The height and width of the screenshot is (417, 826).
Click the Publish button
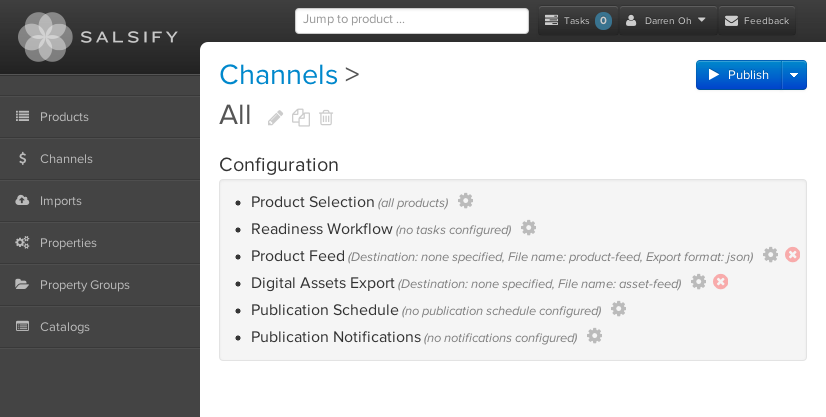[739, 75]
